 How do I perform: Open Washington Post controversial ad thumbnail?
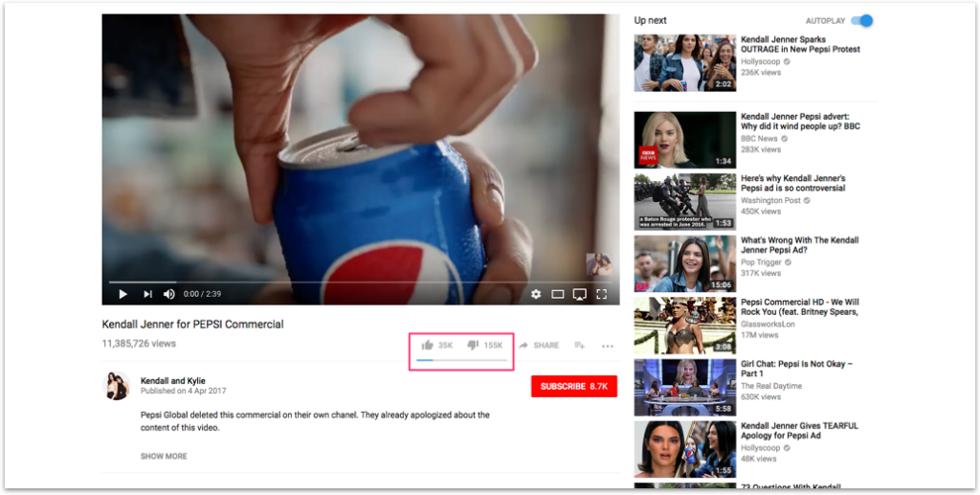pyautogui.click(x=685, y=202)
